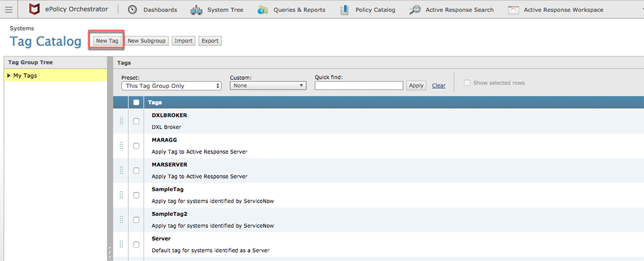The height and width of the screenshot is (261, 644).
Task: Click the Active Response Workspace window icon
Action: click(x=513, y=10)
